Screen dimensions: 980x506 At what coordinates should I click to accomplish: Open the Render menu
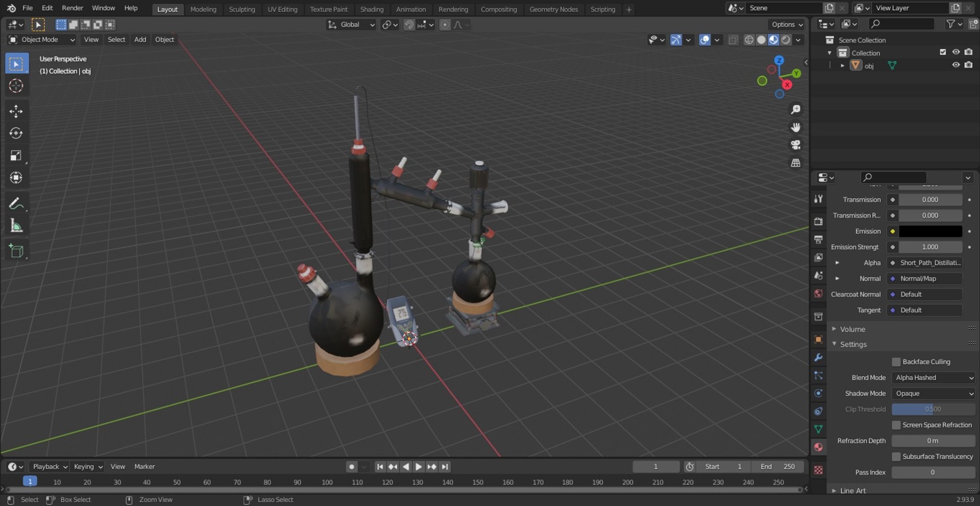pos(72,8)
